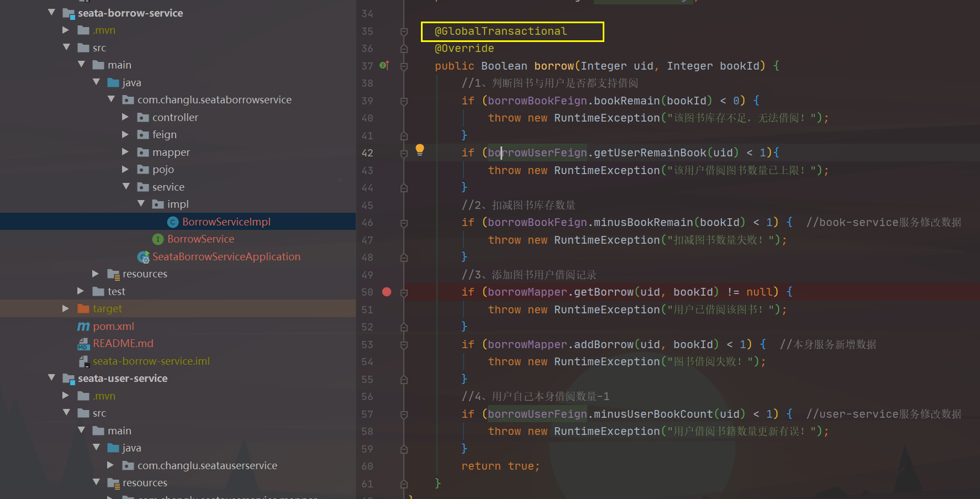Click the //user-service comment on line 57
The width and height of the screenshot is (980, 499).
pyautogui.click(x=884, y=414)
